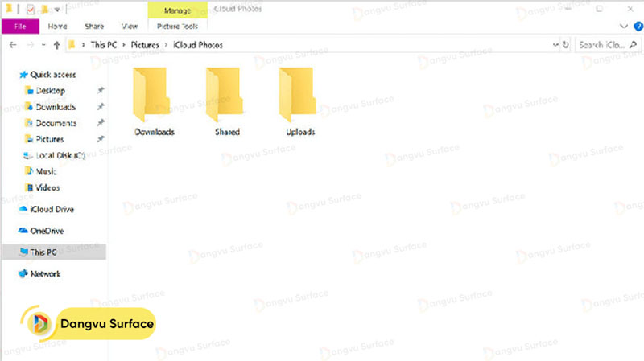644x361 pixels.
Task: Go back with the Back arrow
Action: point(13,45)
